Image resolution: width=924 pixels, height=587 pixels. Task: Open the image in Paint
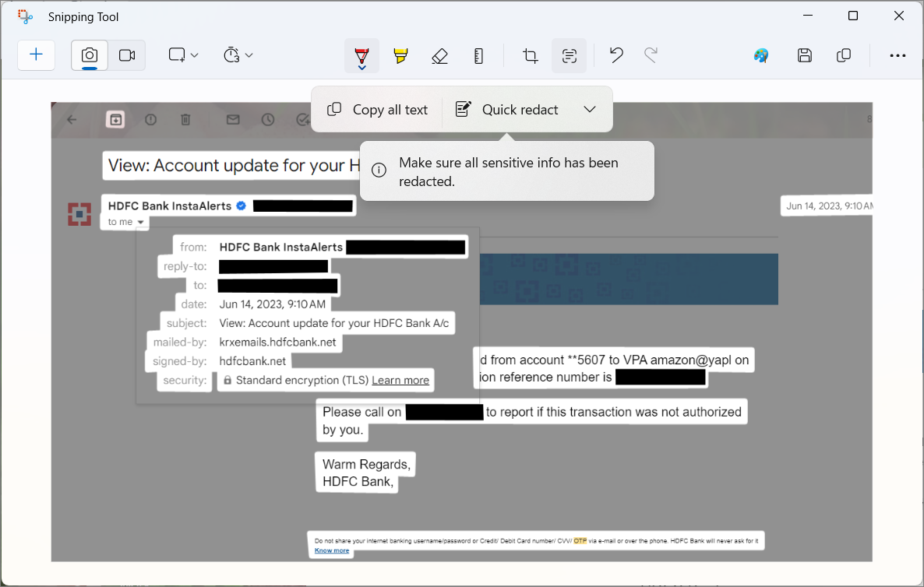[761, 55]
